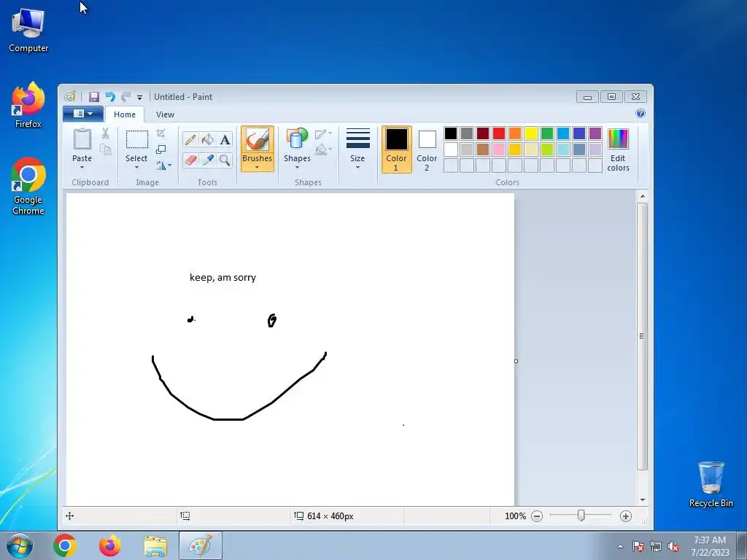Click the Paint Help question mark icon
This screenshot has width=747, height=560.
pyautogui.click(x=640, y=113)
